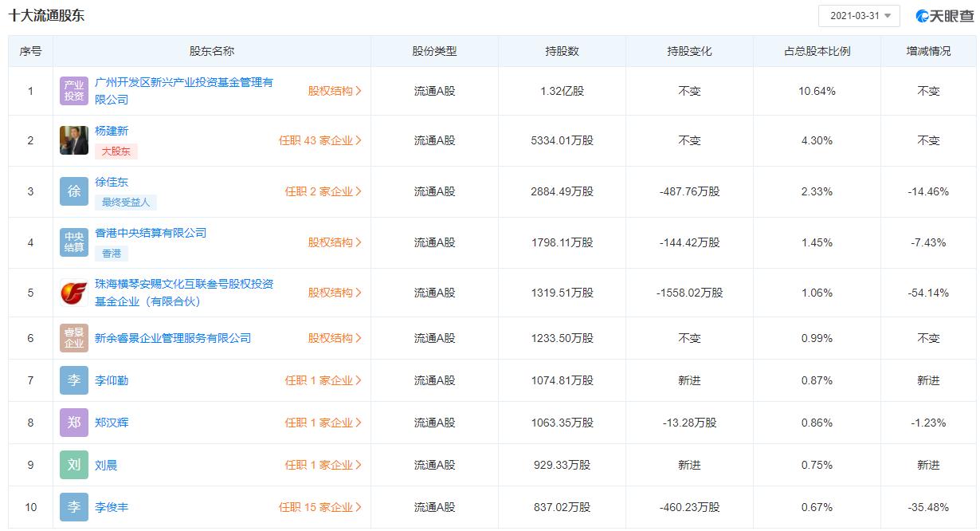Click the 产业投资 avatar icon
Image resolution: width=980 pixels, height=531 pixels.
pos(74,91)
